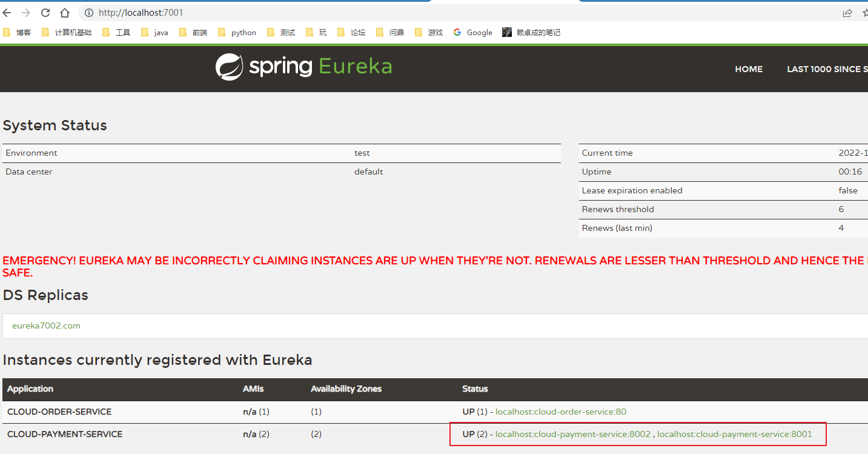Image resolution: width=868 pixels, height=454 pixels.
Task: Select the uptime value 00:16
Action: pyautogui.click(x=850, y=172)
